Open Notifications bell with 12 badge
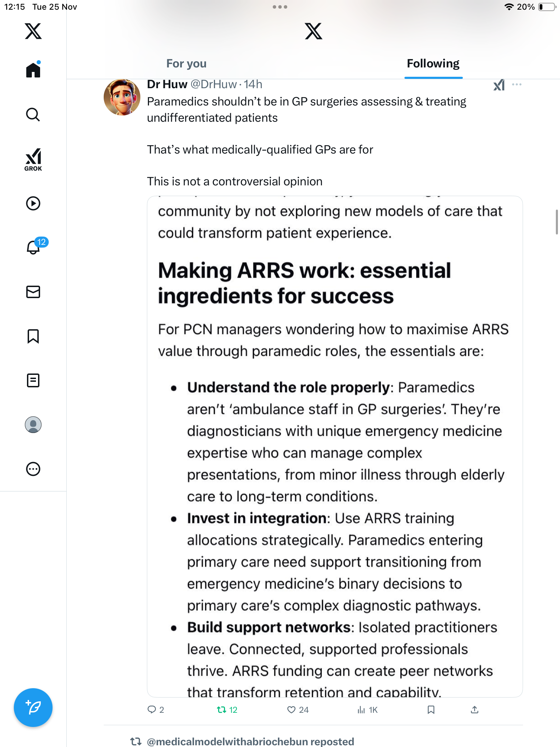Screen dimensions: 560x747 [x=34, y=247]
